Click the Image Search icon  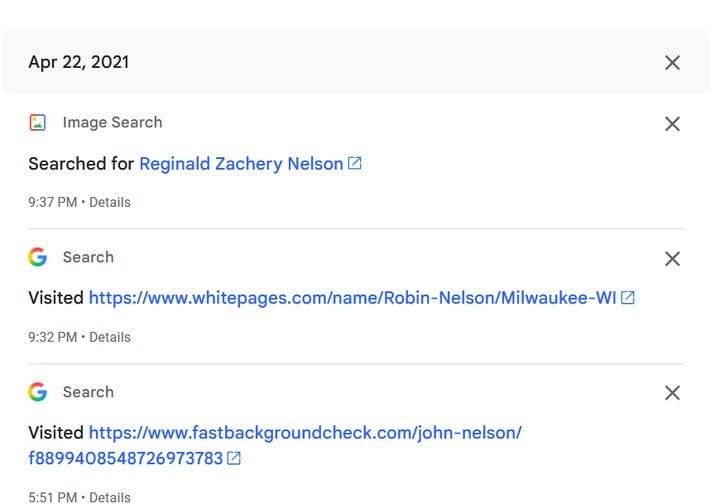coord(38,123)
